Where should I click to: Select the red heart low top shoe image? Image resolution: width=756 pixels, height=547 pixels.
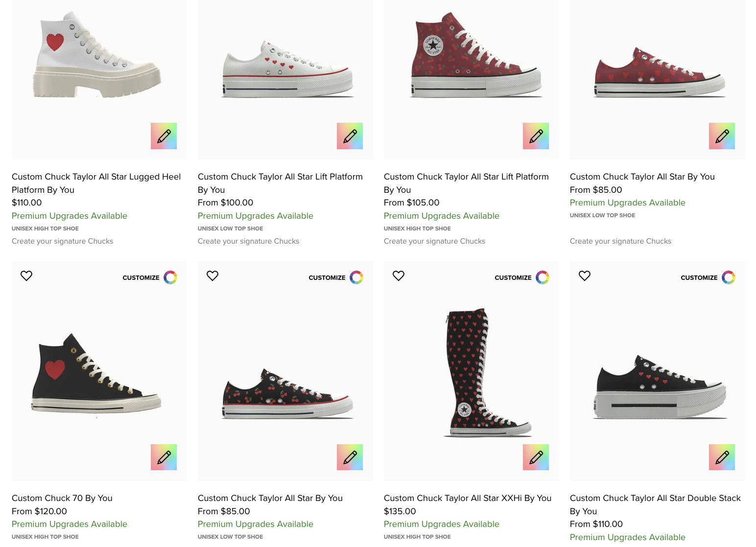[659, 73]
